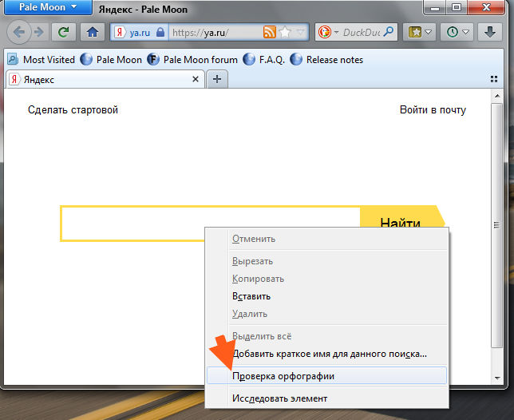The width and height of the screenshot is (514, 420).
Task: Choose Отменить in the context menu
Action: point(326,239)
